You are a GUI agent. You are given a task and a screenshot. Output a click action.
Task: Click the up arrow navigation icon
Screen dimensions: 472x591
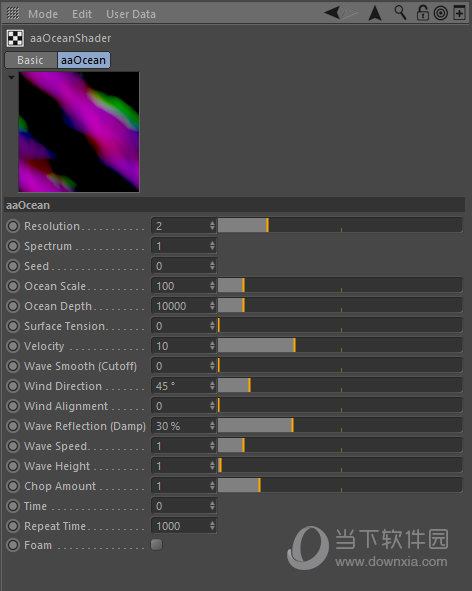coord(375,13)
